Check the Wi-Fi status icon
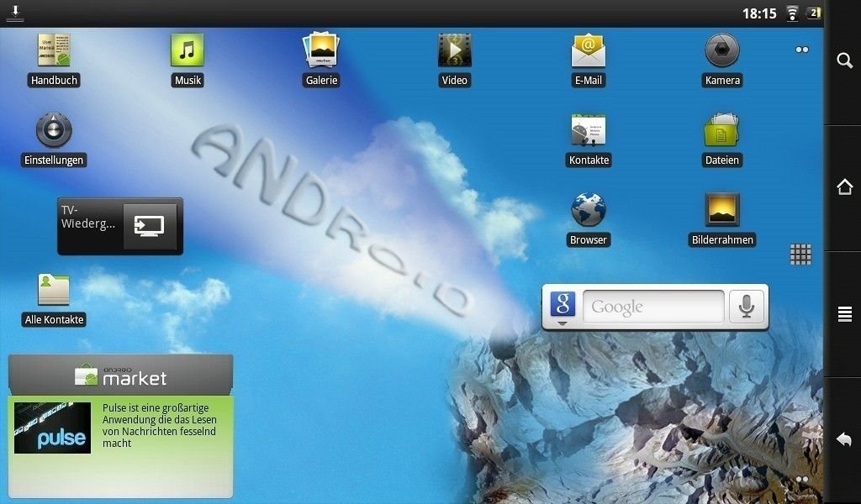The height and width of the screenshot is (504, 861). (792, 13)
